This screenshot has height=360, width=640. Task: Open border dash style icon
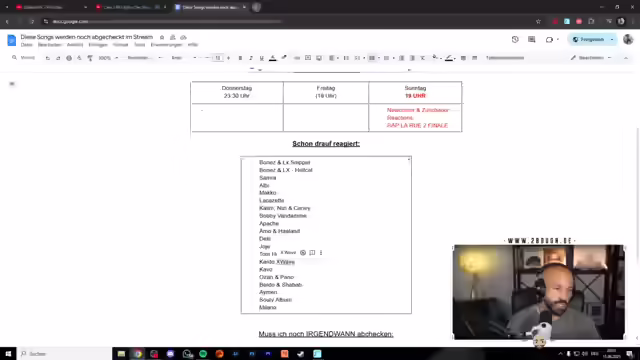point(474,58)
